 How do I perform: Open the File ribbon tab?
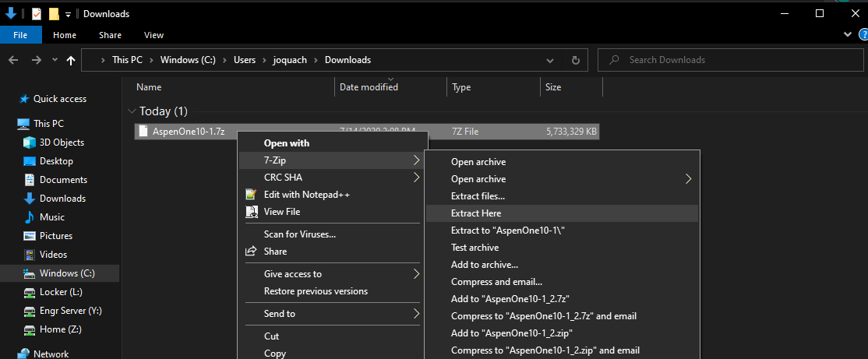[x=20, y=35]
